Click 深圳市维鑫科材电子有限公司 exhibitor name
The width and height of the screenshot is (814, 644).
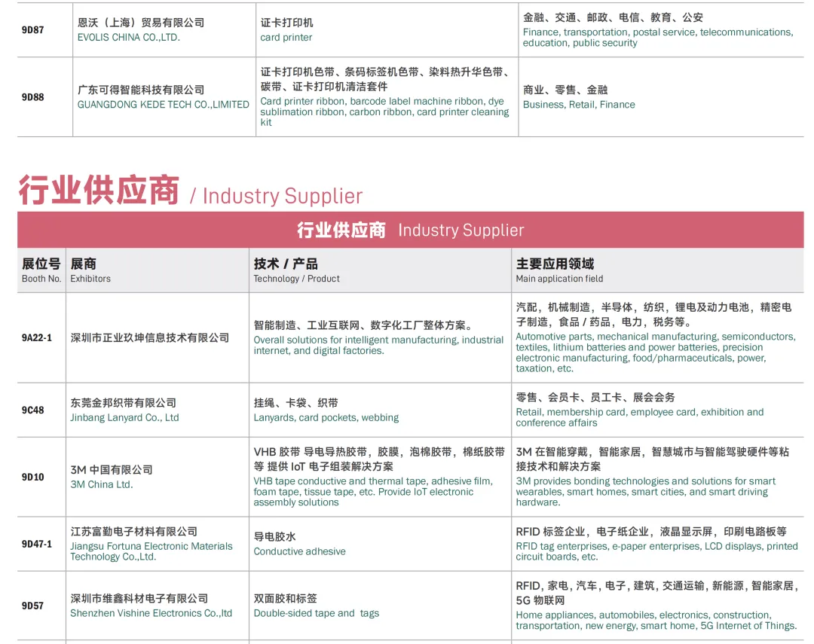[x=139, y=598]
